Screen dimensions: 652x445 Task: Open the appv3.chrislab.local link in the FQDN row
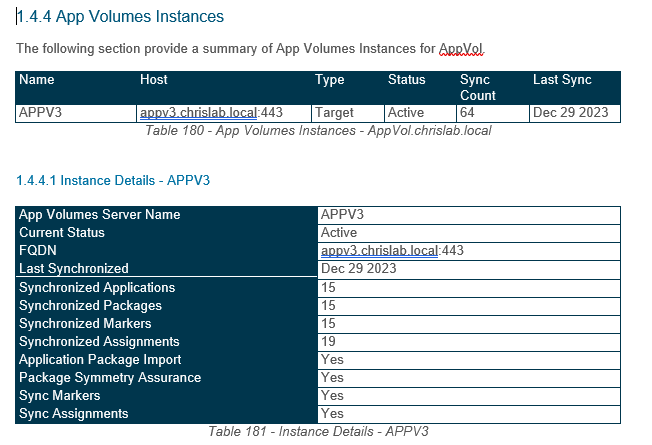tap(378, 251)
